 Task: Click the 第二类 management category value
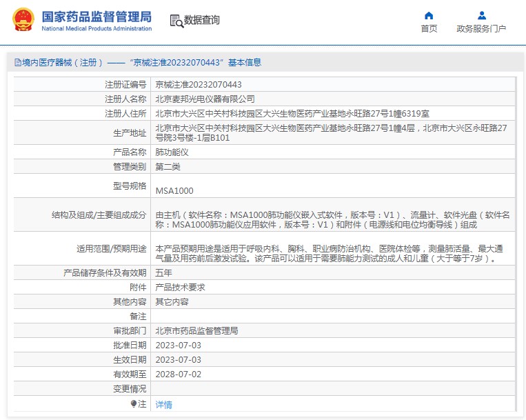click(168, 166)
